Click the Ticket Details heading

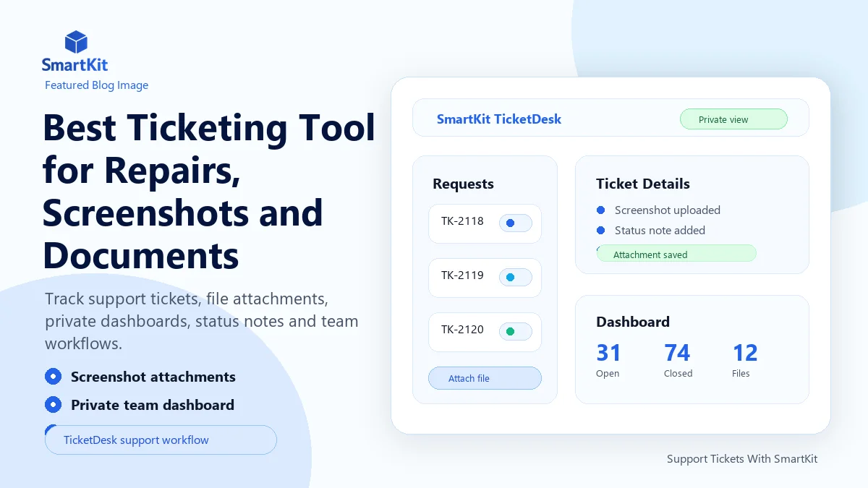(x=643, y=184)
